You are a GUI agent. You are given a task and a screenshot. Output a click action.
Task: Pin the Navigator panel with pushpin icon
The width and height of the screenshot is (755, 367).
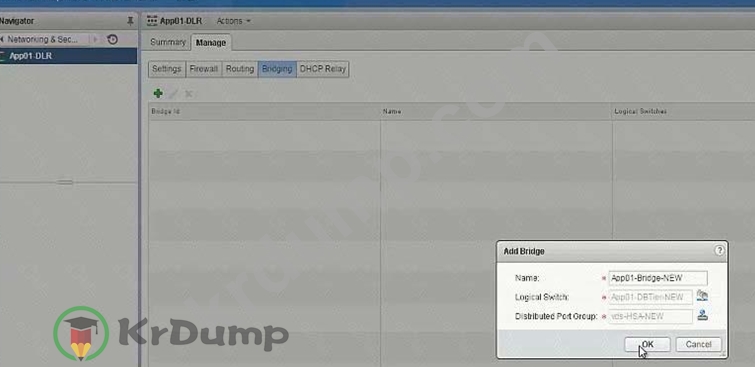tap(130, 21)
